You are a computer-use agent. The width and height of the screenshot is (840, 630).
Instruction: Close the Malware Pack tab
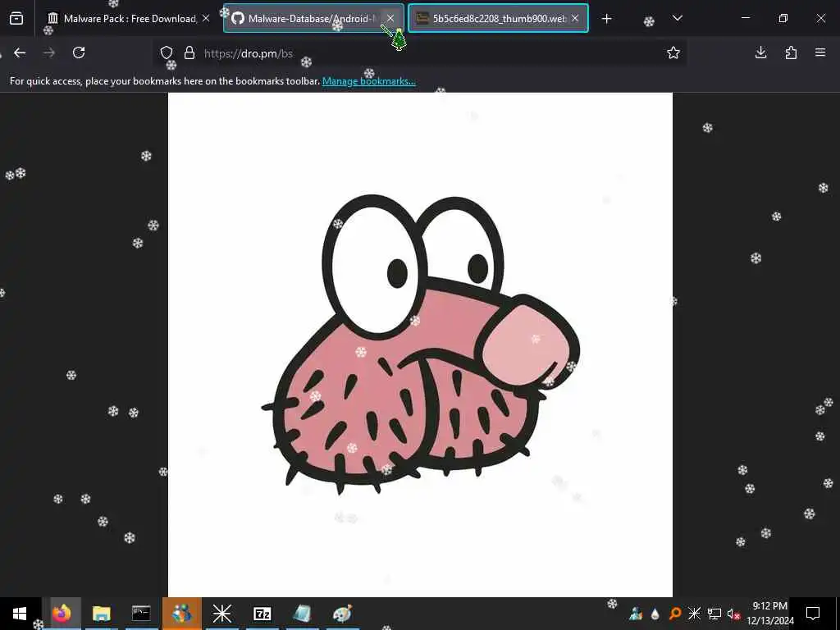[x=206, y=19]
